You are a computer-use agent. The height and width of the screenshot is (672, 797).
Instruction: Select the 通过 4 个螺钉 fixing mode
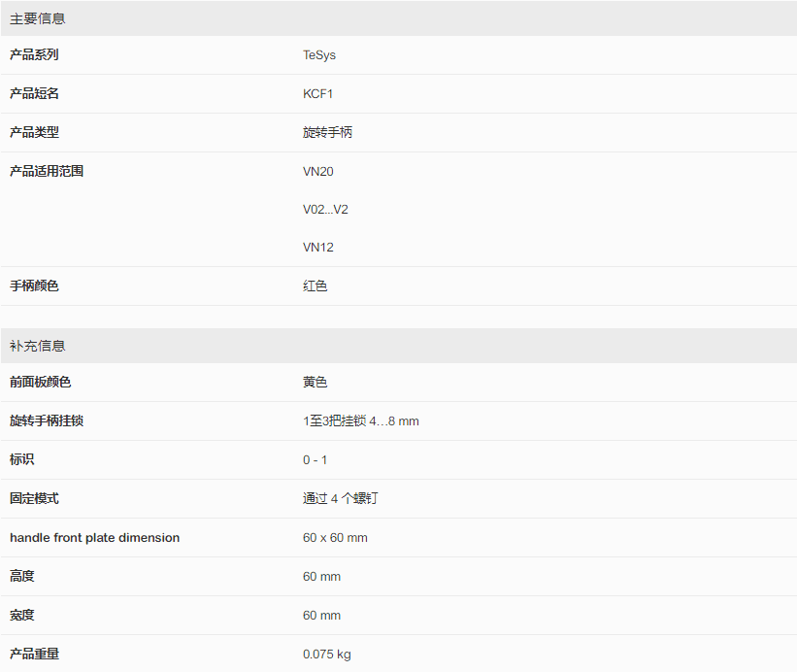pyautogui.click(x=340, y=498)
